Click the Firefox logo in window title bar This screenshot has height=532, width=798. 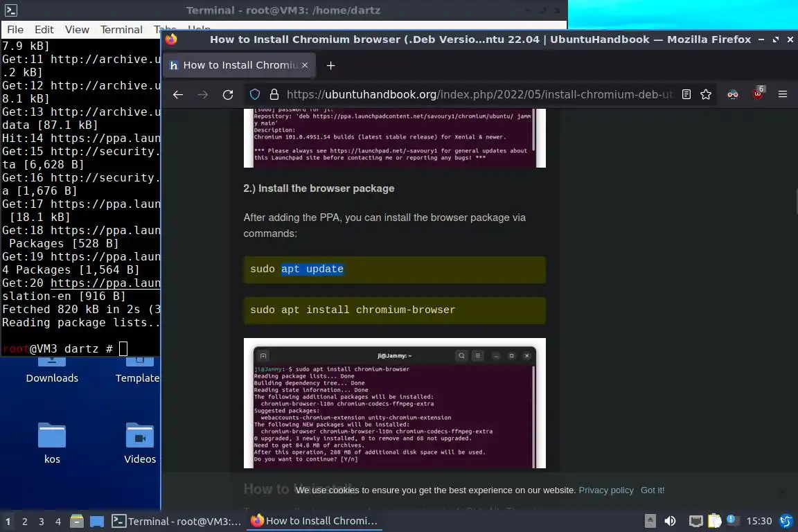click(x=171, y=39)
